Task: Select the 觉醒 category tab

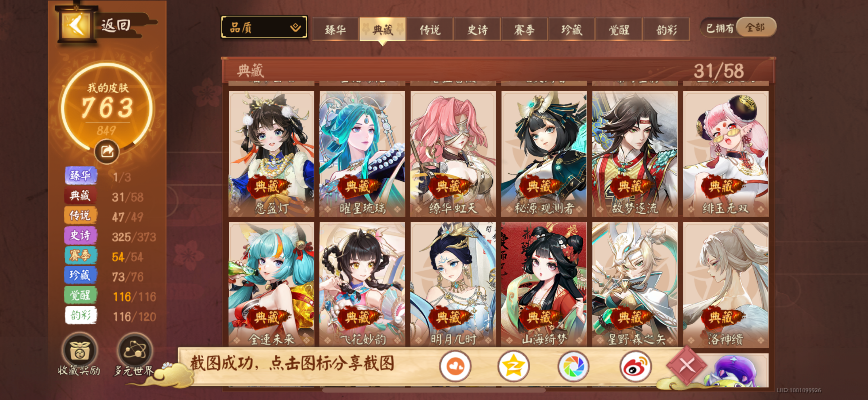Action: (619, 30)
